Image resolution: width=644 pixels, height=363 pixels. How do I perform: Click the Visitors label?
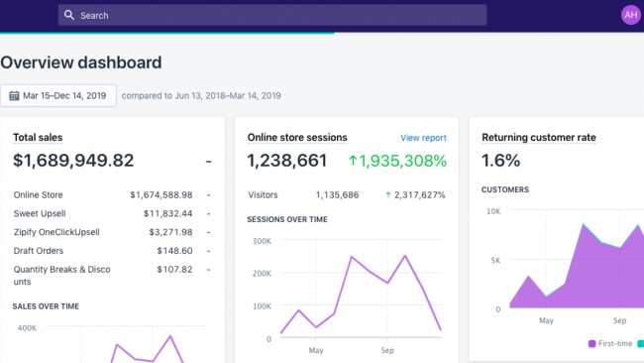pos(263,194)
